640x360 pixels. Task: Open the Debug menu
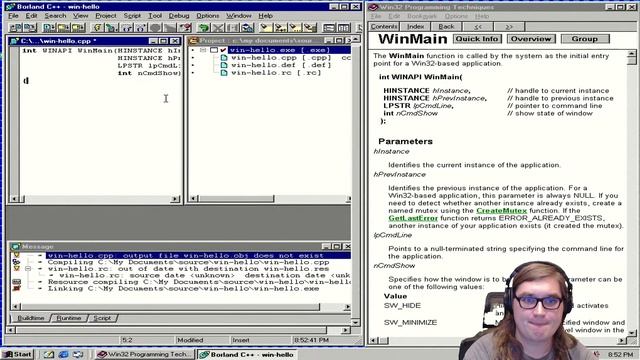179,16
